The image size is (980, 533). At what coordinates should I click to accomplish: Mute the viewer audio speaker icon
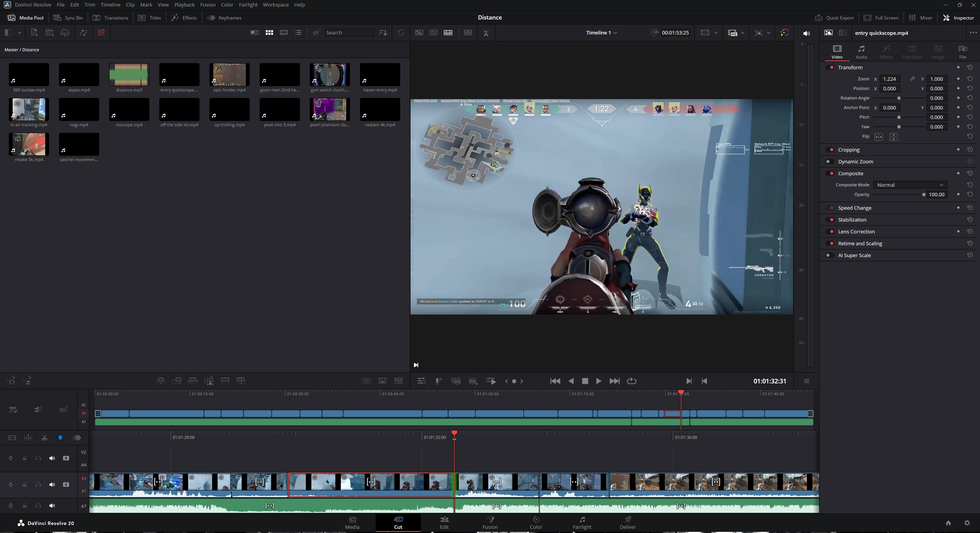pos(806,33)
